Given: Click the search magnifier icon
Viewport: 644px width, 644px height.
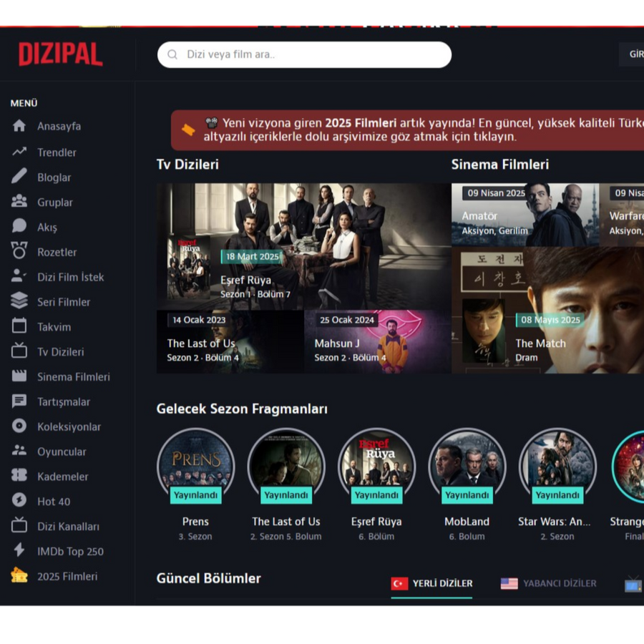Looking at the screenshot, I should pos(172,54).
